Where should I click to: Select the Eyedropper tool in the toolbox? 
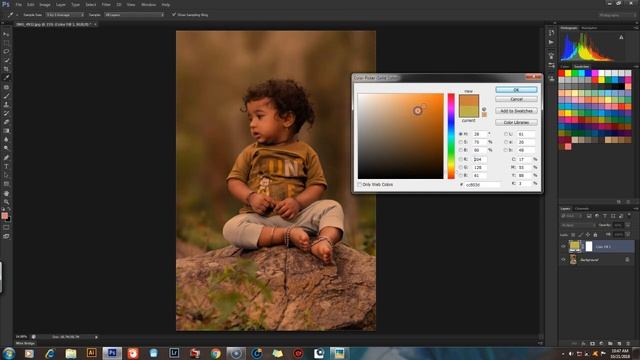(x=6, y=78)
